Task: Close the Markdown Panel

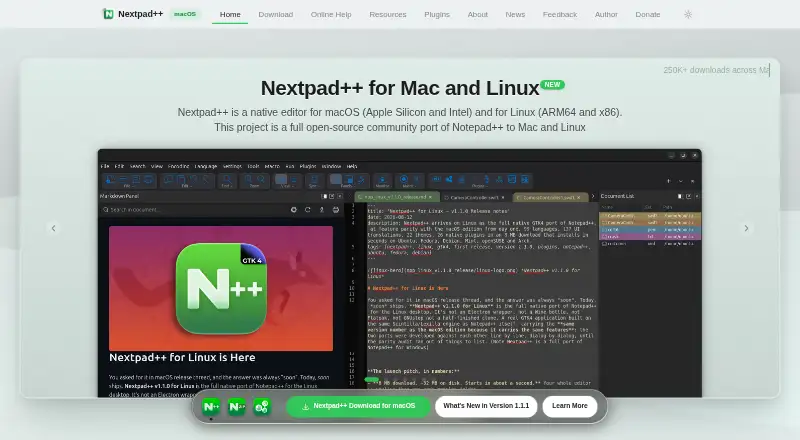Action: click(340, 196)
